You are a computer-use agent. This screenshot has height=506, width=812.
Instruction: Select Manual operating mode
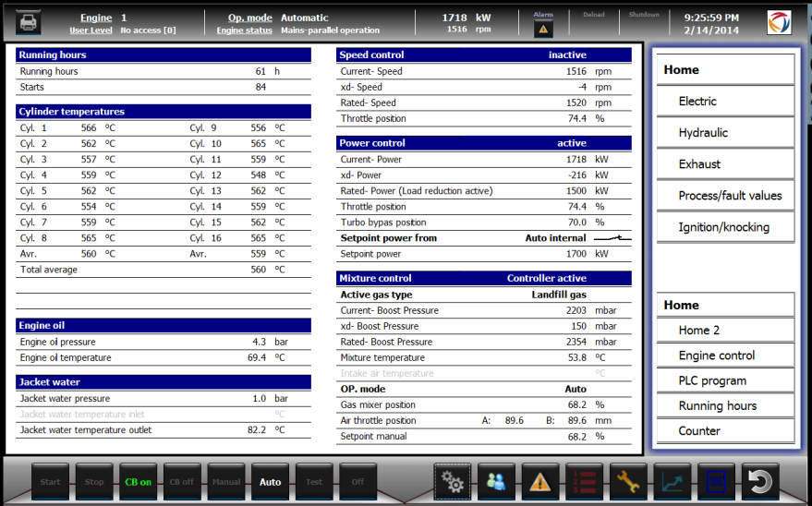point(226,482)
